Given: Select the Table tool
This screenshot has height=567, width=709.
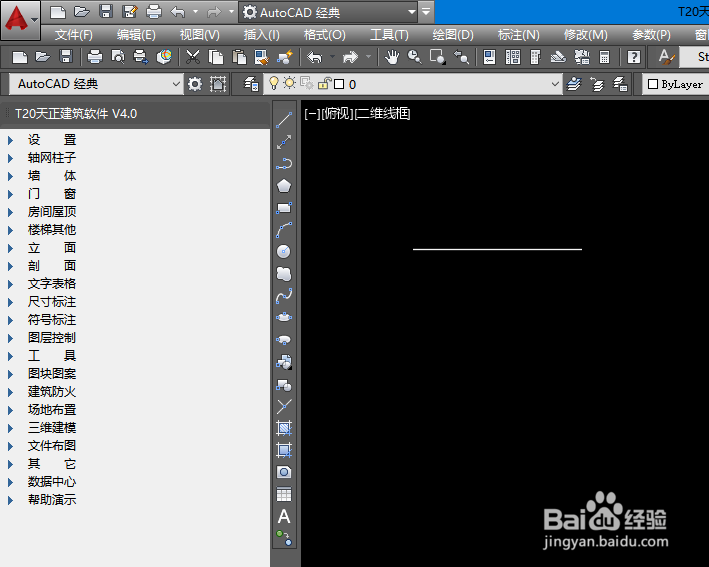Looking at the screenshot, I should tap(284, 494).
